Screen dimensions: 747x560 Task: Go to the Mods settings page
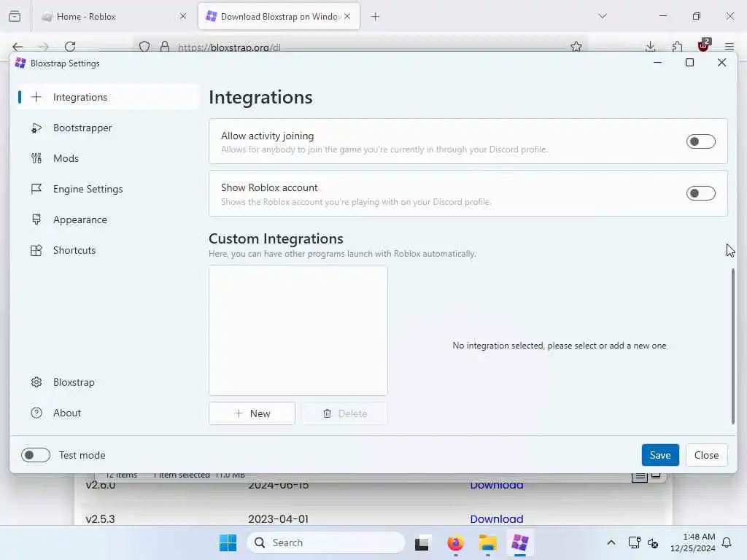(x=108, y=158)
